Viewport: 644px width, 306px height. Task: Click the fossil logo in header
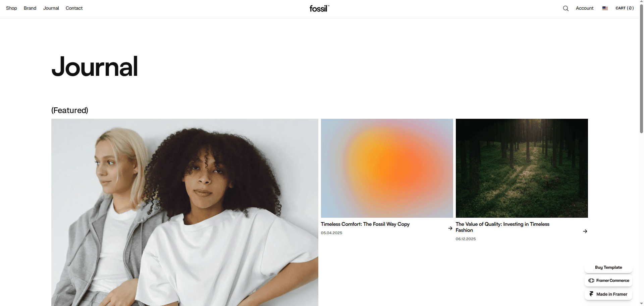pyautogui.click(x=319, y=8)
